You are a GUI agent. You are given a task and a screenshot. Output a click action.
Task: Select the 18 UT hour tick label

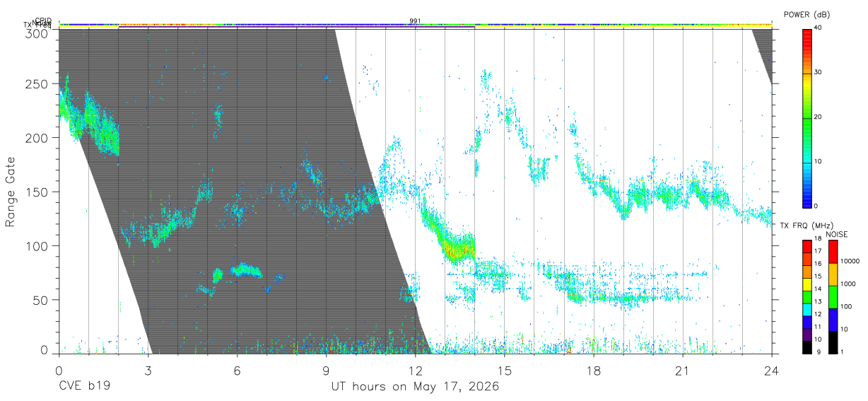click(x=593, y=371)
